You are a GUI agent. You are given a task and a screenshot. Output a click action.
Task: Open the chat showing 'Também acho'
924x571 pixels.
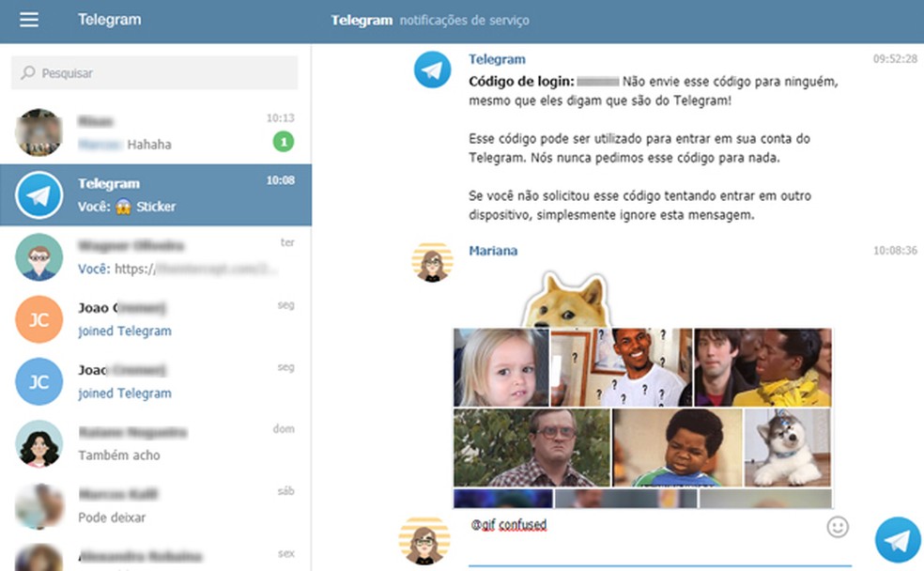(x=155, y=441)
